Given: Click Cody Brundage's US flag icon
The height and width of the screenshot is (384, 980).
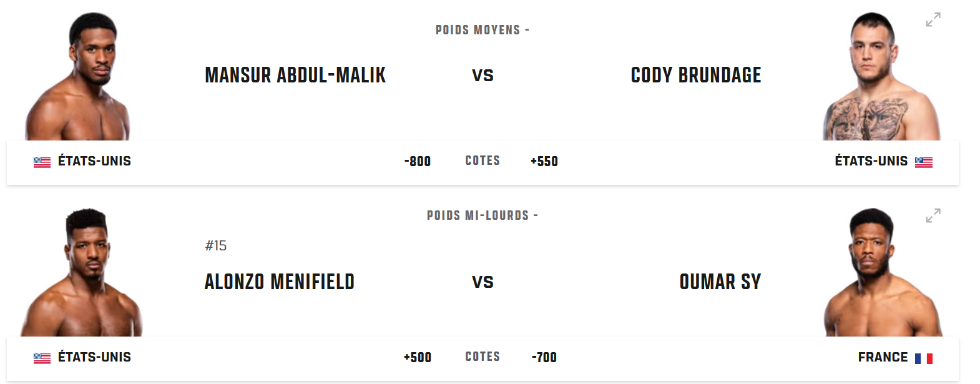Looking at the screenshot, I should click(924, 162).
